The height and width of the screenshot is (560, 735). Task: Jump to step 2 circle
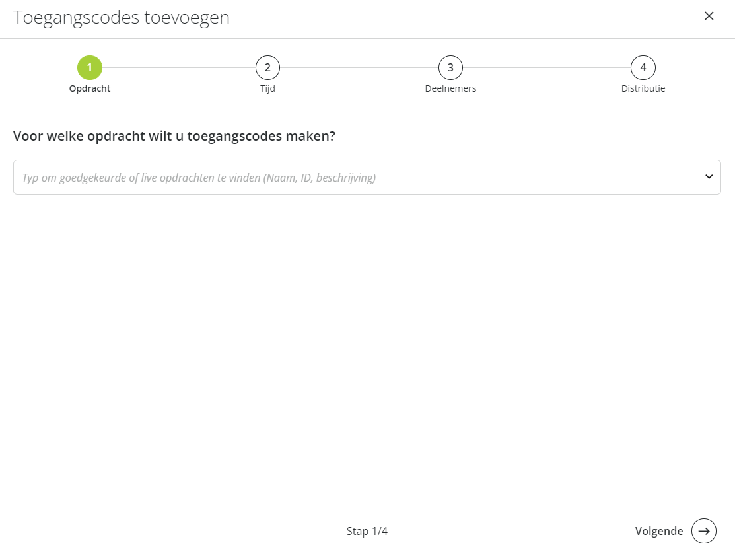click(267, 67)
